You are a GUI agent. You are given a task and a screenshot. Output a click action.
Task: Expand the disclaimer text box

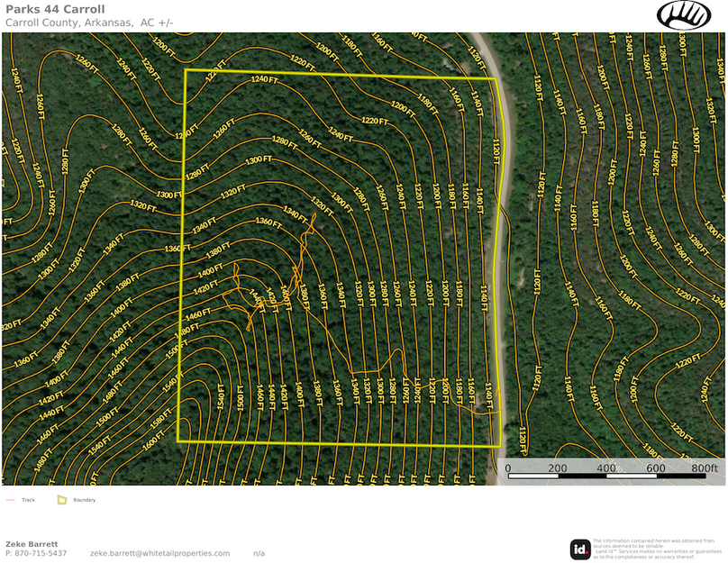coord(658,548)
